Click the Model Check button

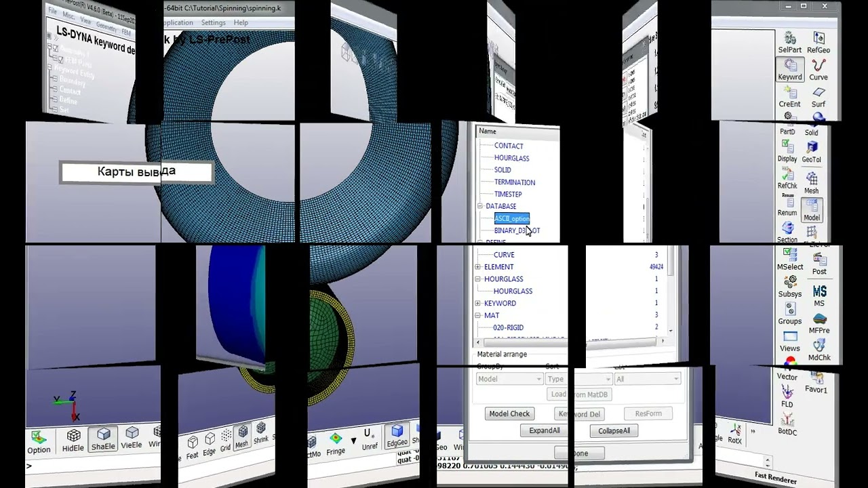click(509, 413)
